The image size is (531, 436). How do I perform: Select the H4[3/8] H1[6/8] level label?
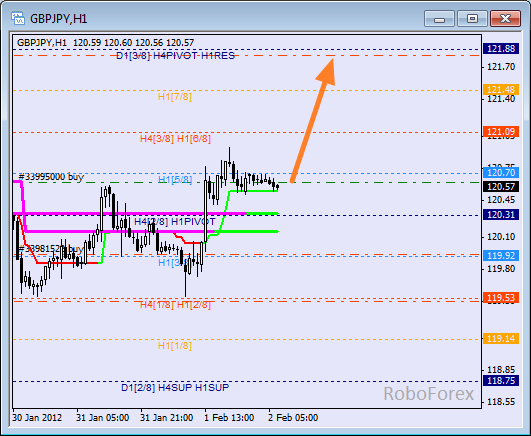click(x=175, y=139)
